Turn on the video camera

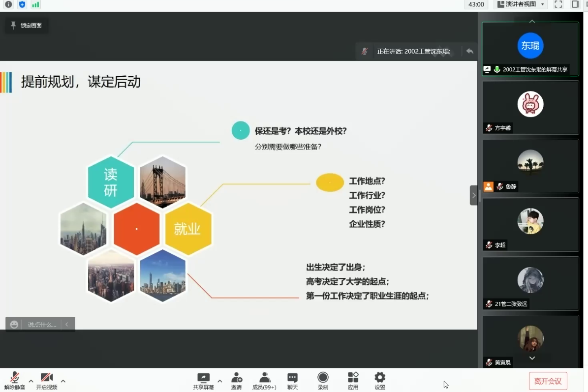click(47, 378)
